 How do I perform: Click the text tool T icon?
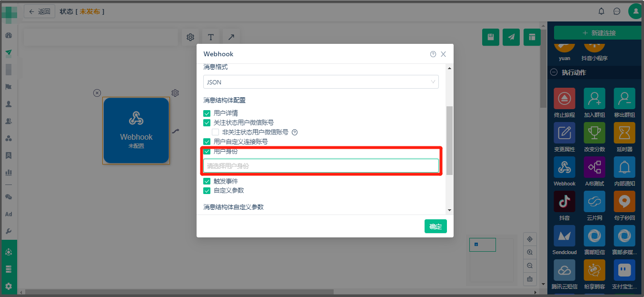[x=210, y=37]
